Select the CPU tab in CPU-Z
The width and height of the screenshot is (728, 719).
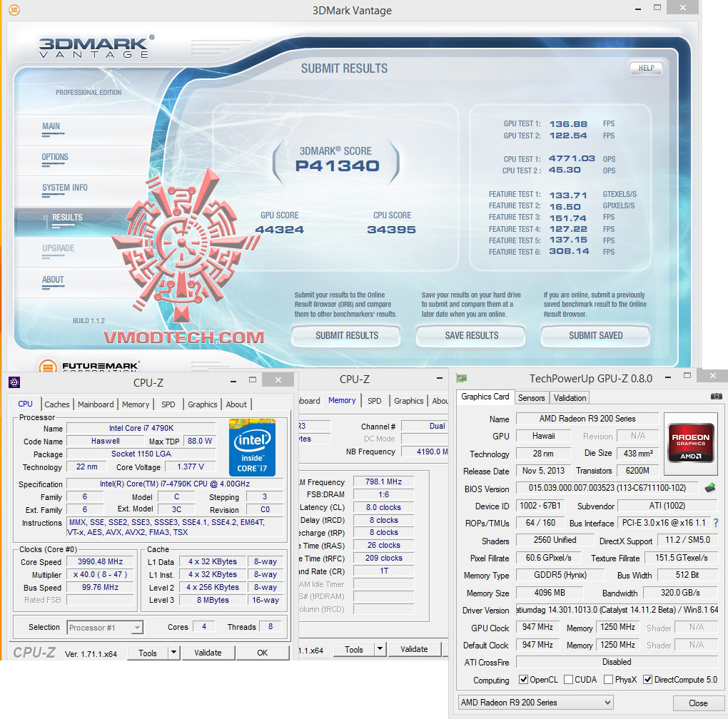[x=26, y=404]
